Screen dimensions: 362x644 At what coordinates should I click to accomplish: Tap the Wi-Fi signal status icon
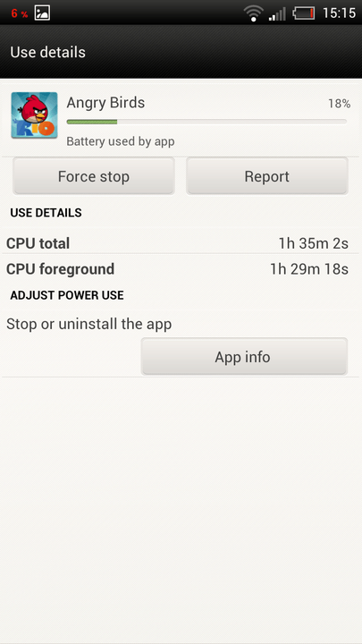pos(254,13)
